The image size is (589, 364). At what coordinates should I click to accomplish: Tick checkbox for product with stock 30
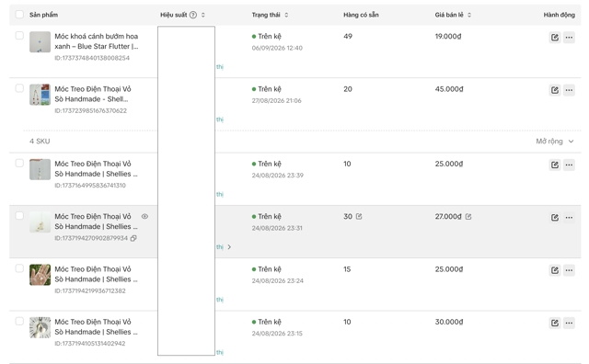point(19,216)
